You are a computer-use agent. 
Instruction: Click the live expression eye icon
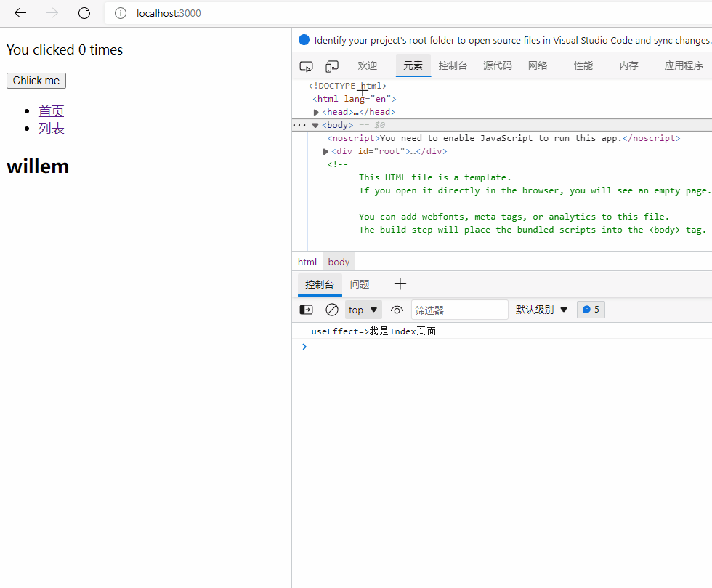pyautogui.click(x=397, y=310)
